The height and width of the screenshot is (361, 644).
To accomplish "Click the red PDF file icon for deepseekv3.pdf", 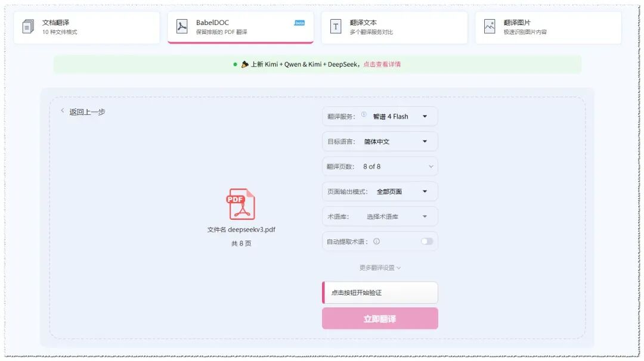I will (241, 204).
